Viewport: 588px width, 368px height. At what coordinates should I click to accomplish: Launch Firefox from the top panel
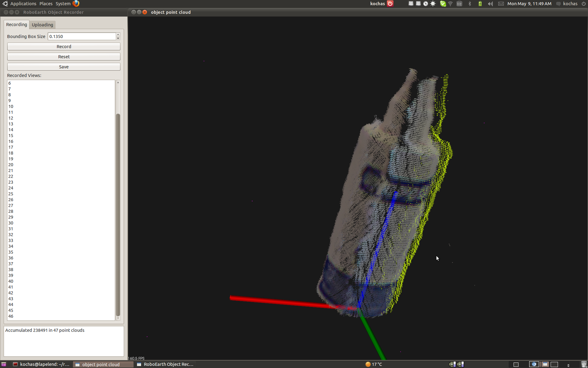tap(76, 4)
